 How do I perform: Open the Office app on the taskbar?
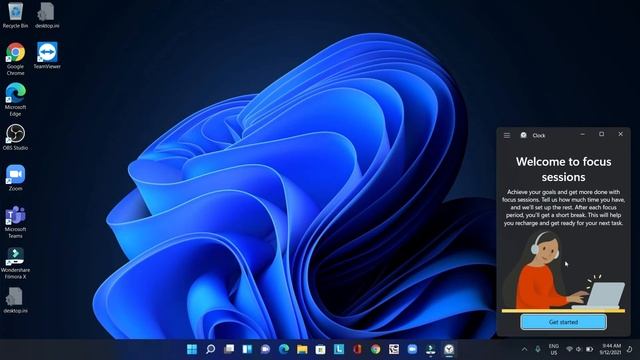[x=357, y=349]
